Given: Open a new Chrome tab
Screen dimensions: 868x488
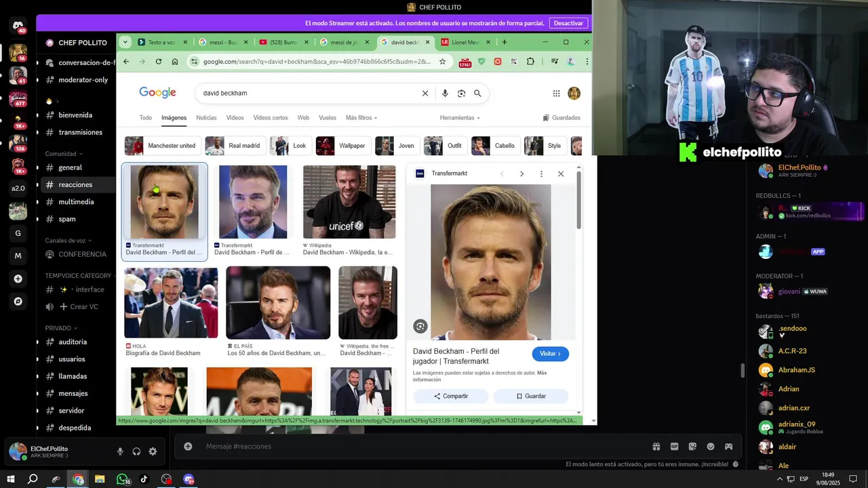Looking at the screenshot, I should (x=504, y=42).
